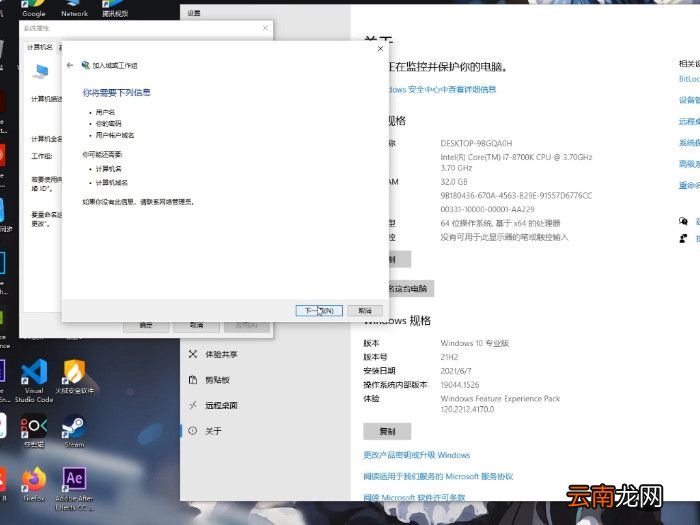This screenshot has height=525, width=700.
Task: Open the Huorong security software desktop icon
Action: click(75, 376)
